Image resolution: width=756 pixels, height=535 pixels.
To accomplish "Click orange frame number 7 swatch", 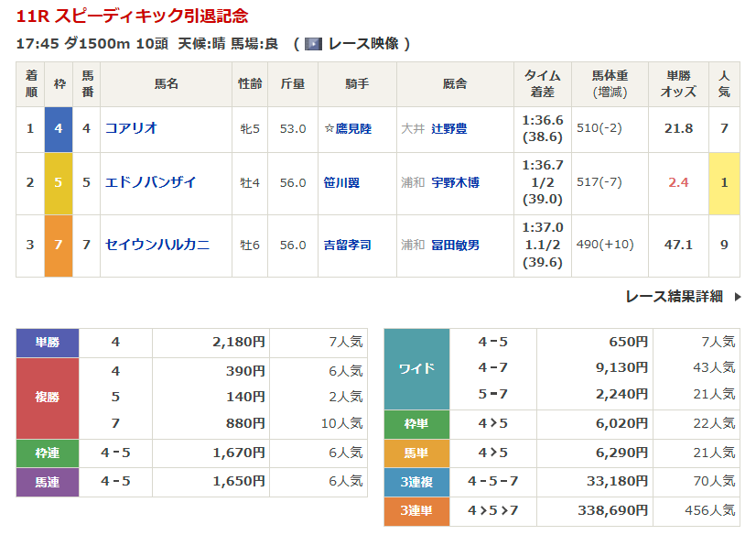I will [59, 245].
